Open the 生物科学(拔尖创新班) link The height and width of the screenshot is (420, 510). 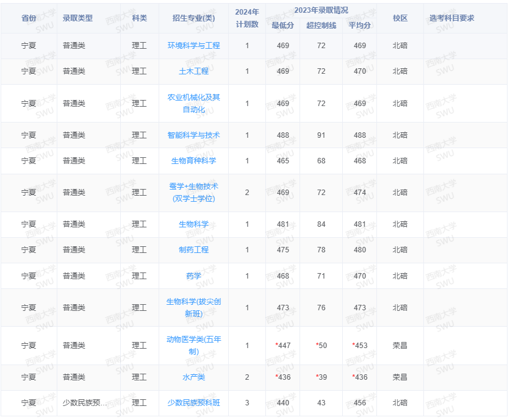pos(194,307)
